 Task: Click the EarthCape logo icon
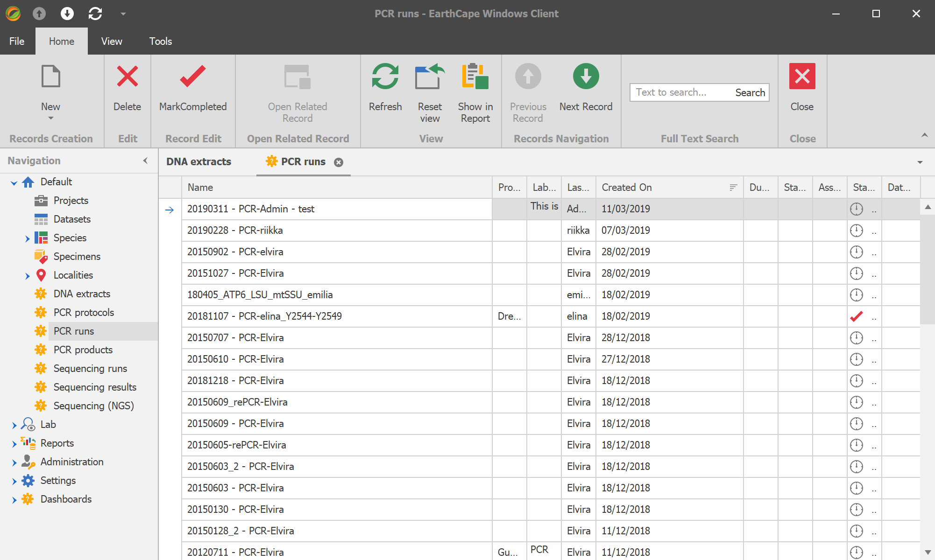pyautogui.click(x=13, y=14)
